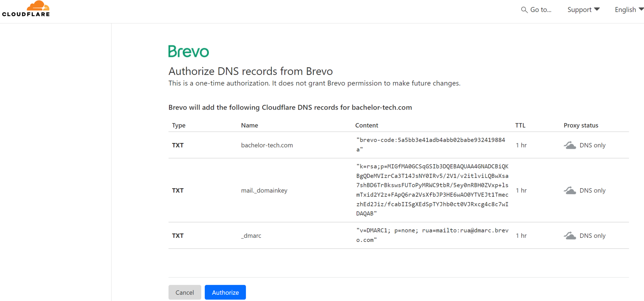Viewport: 644px width, 301px height.
Task: Click the Authorize button
Action: click(x=225, y=292)
